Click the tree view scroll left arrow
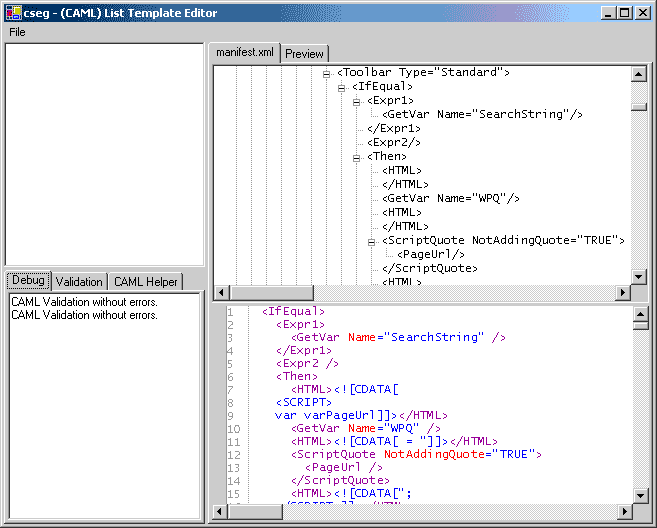This screenshot has height=528, width=657. 221,292
